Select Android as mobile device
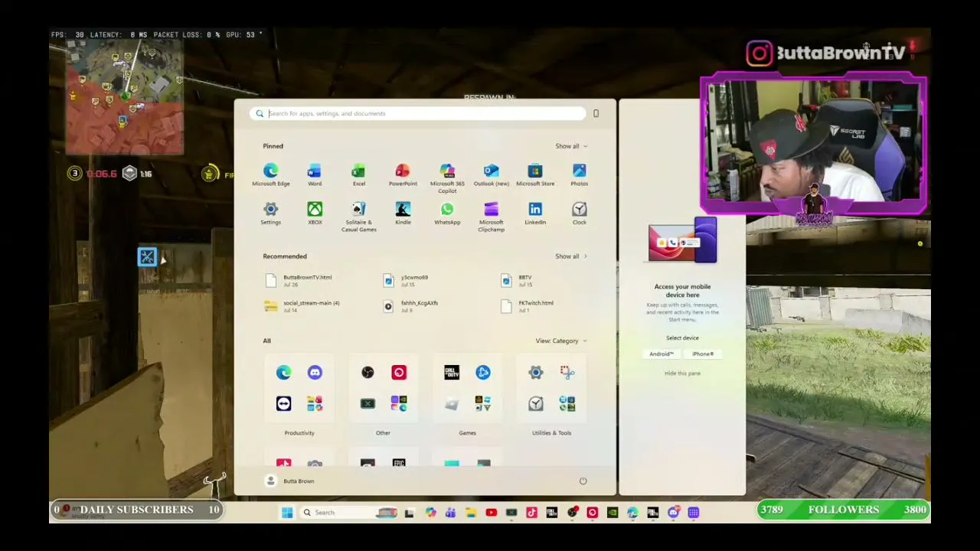 (x=661, y=354)
